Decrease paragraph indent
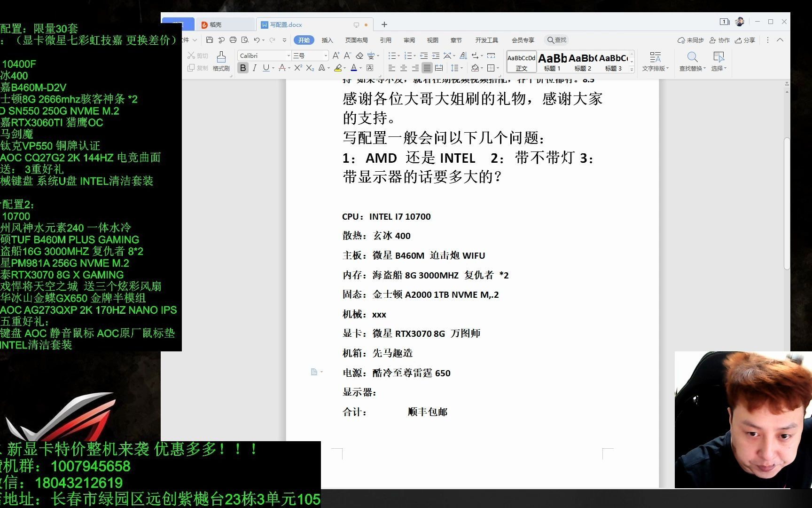The height and width of the screenshot is (508, 812). [x=424, y=56]
